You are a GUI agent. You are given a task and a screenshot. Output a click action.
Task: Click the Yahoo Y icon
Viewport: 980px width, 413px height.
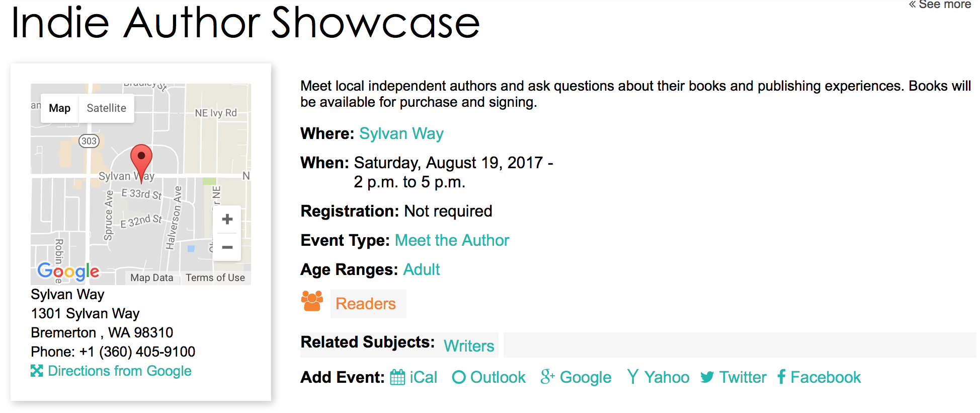pyautogui.click(x=633, y=377)
